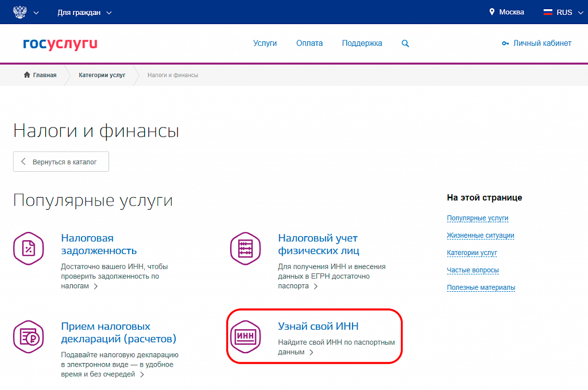The height and width of the screenshot is (390, 588).
Task: Click the home icon in breadcrumbs
Action: click(x=27, y=75)
